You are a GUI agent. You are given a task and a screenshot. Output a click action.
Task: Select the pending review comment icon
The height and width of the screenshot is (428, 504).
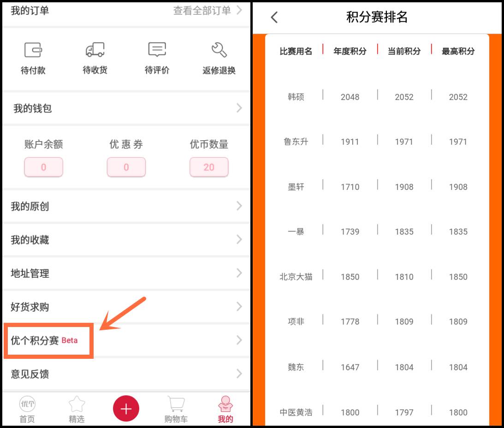tap(157, 50)
